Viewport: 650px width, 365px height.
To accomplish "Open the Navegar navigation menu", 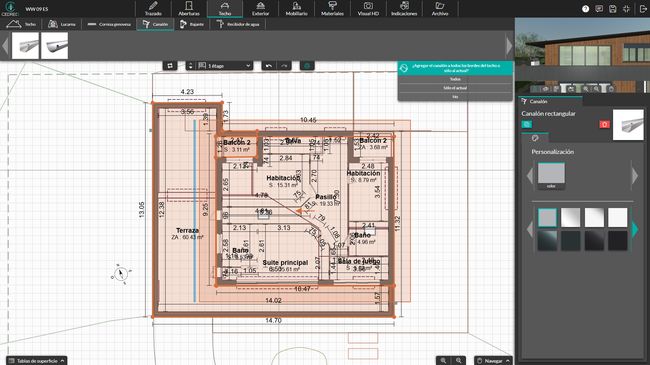I will pyautogui.click(x=493, y=361).
